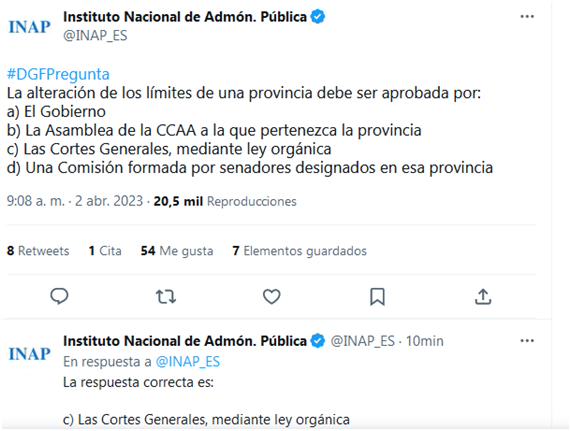Open the main tweet's three-dot menu
Screen dimensions: 571x431
coord(527,16)
